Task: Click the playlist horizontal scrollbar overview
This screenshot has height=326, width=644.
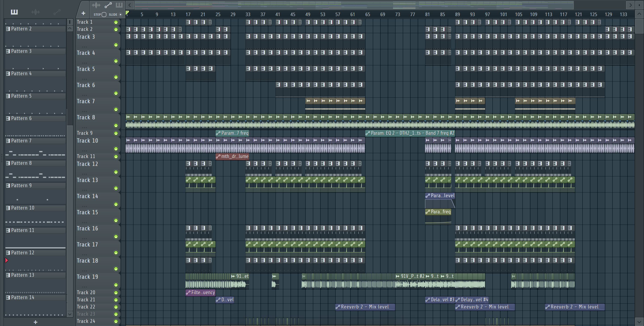Action: 354,5
